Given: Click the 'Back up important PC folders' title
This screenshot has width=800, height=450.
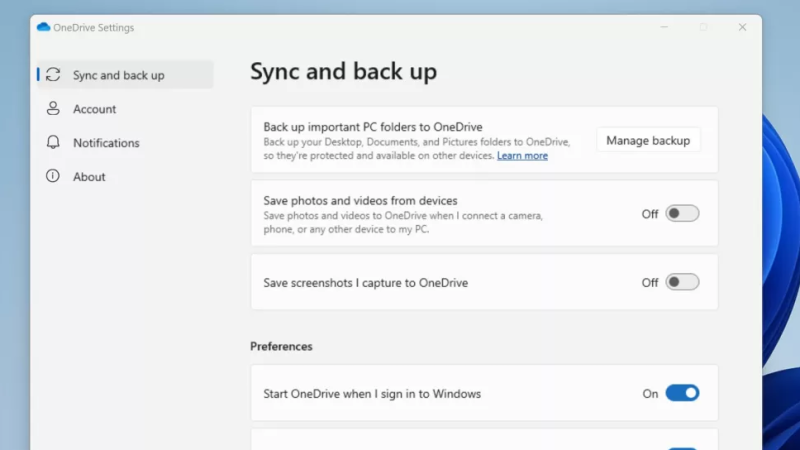Looking at the screenshot, I should tap(373, 127).
